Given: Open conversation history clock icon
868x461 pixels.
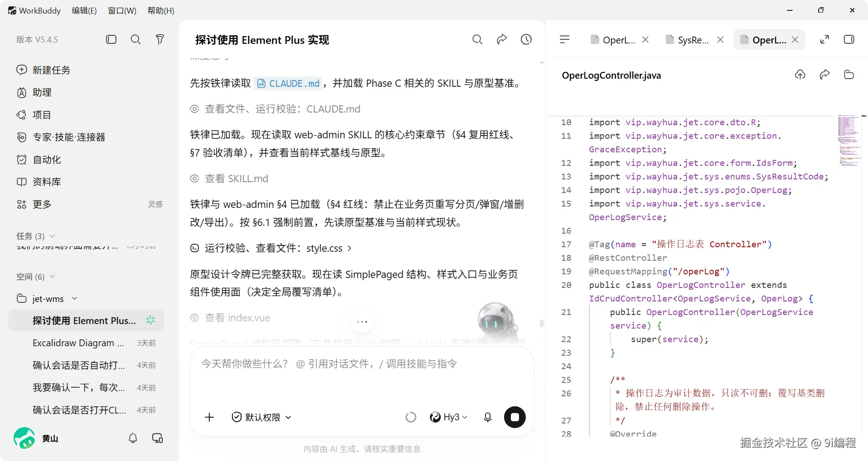Looking at the screenshot, I should 526,39.
